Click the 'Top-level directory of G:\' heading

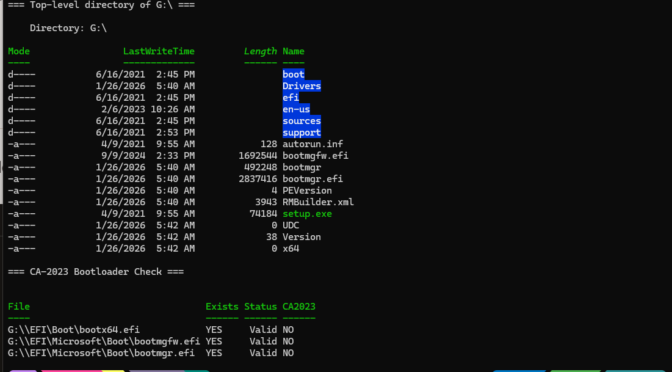[x=101, y=5]
